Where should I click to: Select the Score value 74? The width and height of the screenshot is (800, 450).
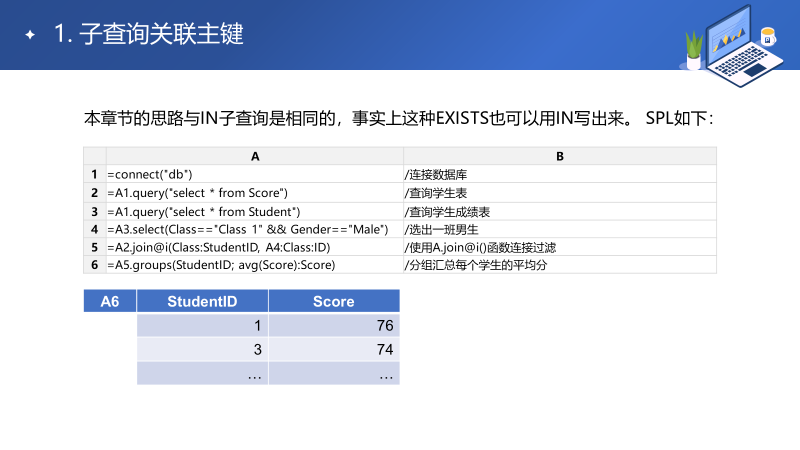334,349
